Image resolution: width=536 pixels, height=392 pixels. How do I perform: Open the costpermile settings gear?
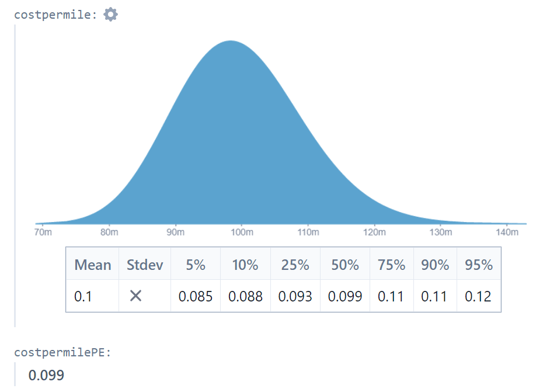pos(110,15)
